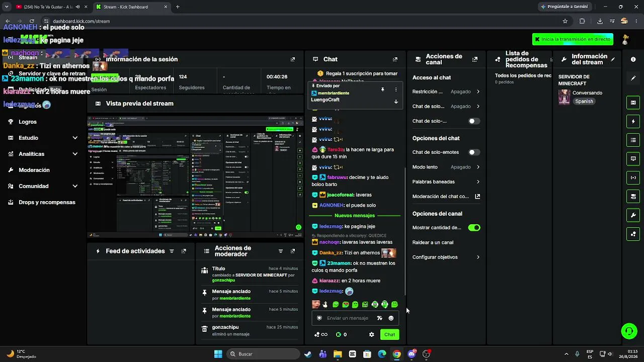Click the info icon in right sidebar
644x362 pixels.
point(633,59)
